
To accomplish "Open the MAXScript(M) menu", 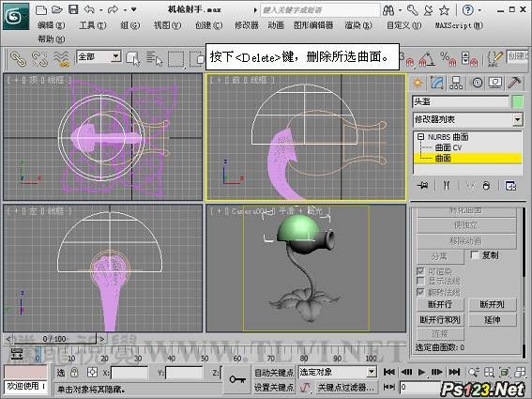I will pyautogui.click(x=459, y=25).
